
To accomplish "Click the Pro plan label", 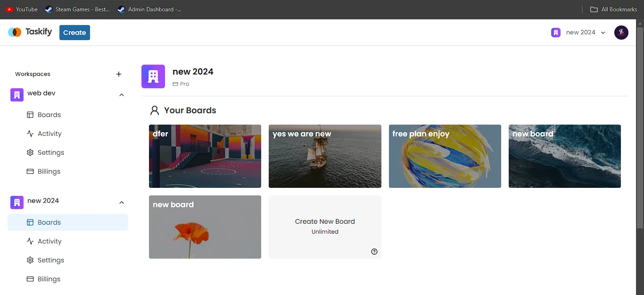I will (181, 84).
